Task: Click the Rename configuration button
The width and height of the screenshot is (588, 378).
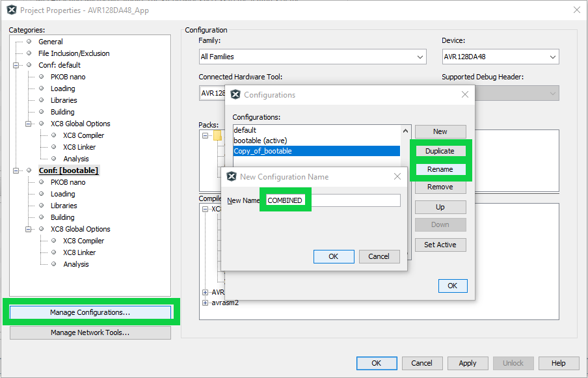Action: coord(440,169)
